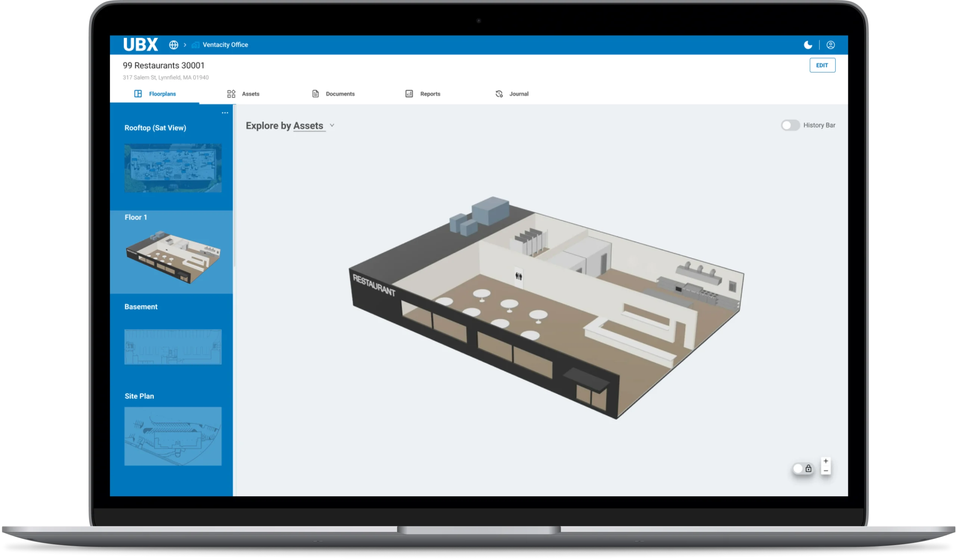Select the Basement floorplan thumbnail
The width and height of the screenshot is (956, 560).
tap(173, 347)
